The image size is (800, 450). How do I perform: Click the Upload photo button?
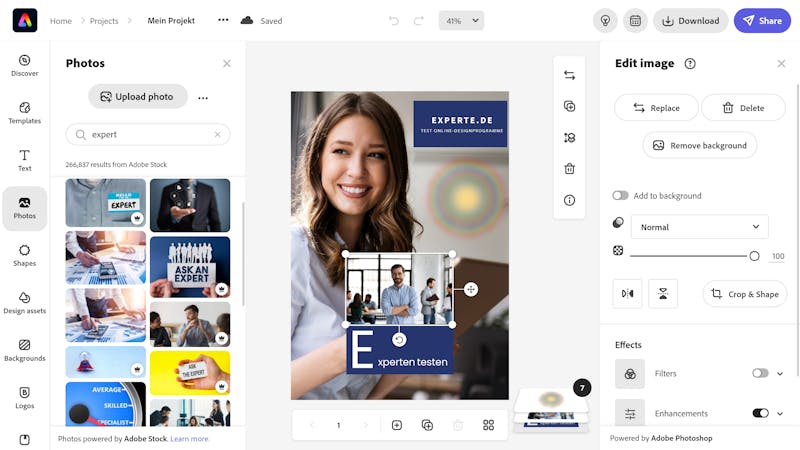137,96
